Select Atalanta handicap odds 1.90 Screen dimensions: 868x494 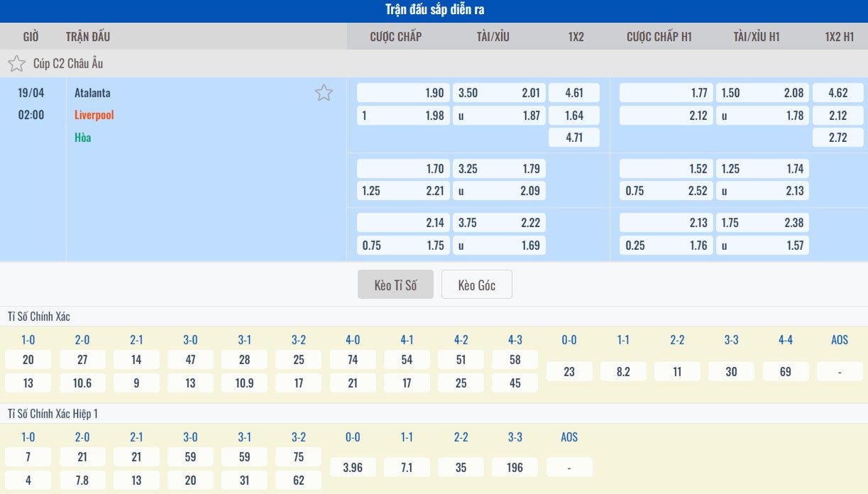coord(403,93)
